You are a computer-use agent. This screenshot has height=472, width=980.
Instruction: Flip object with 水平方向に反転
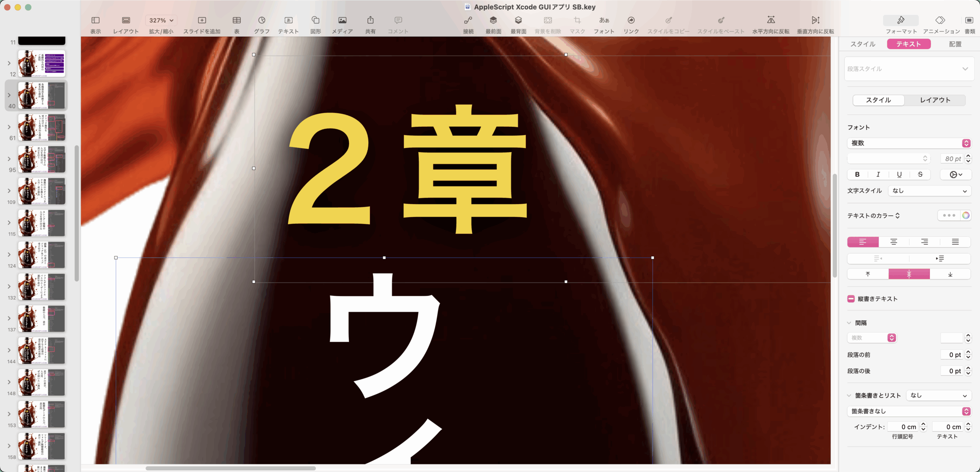click(771, 20)
